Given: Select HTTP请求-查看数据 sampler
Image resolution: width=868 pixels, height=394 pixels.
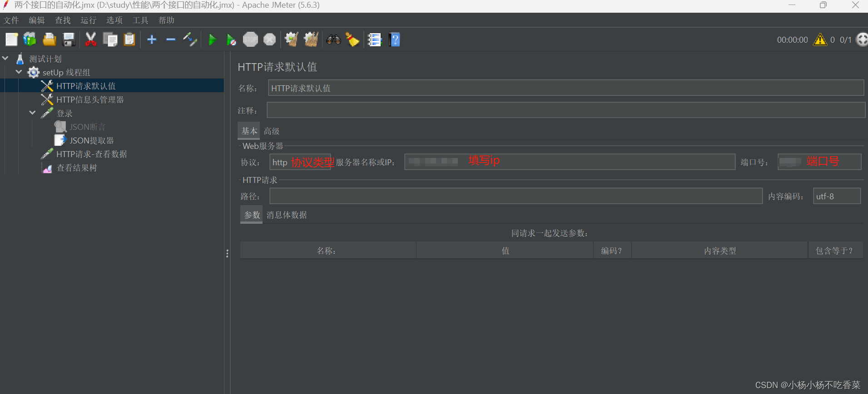Looking at the screenshot, I should pyautogui.click(x=91, y=154).
